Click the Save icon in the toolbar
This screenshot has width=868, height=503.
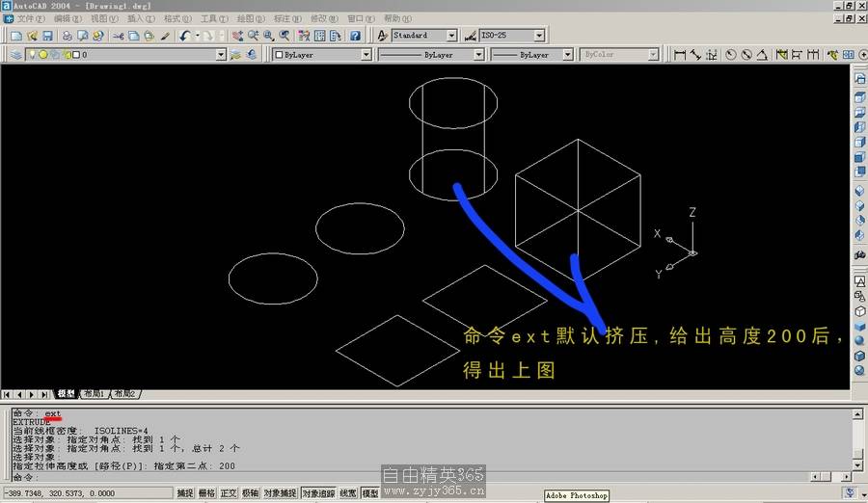point(47,36)
